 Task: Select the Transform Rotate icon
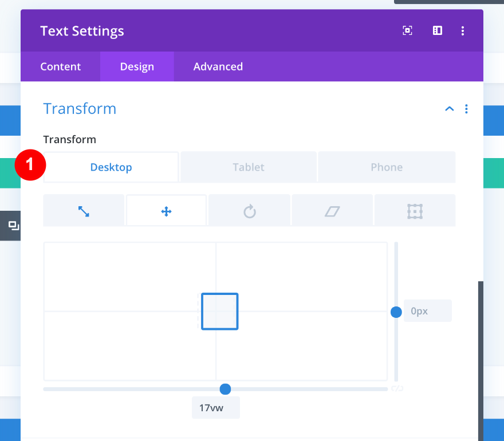pyautogui.click(x=249, y=212)
